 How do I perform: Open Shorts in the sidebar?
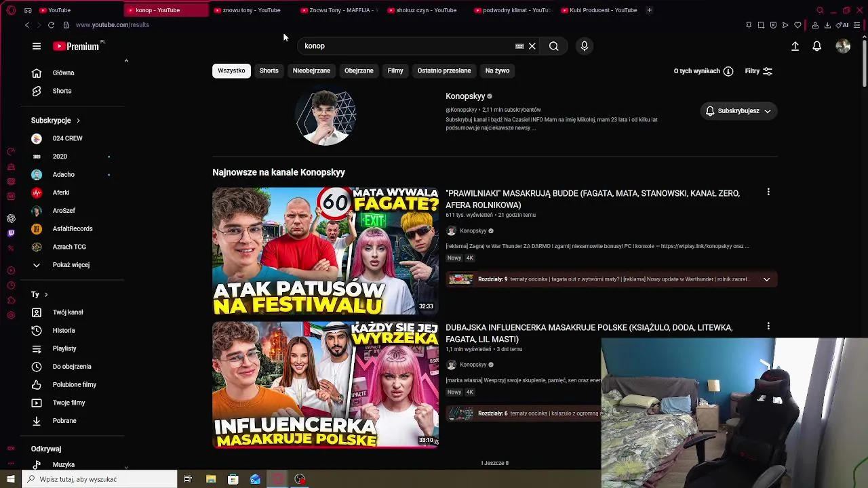tap(73, 91)
